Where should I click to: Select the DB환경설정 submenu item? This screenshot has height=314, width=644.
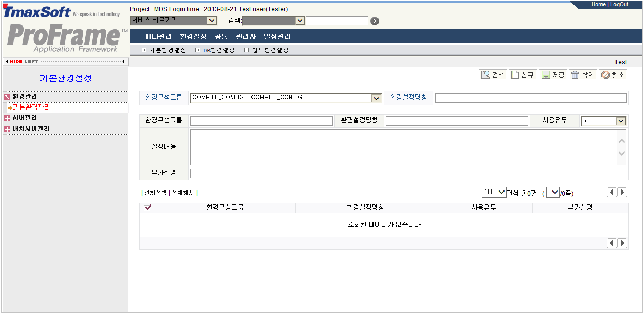click(x=218, y=50)
